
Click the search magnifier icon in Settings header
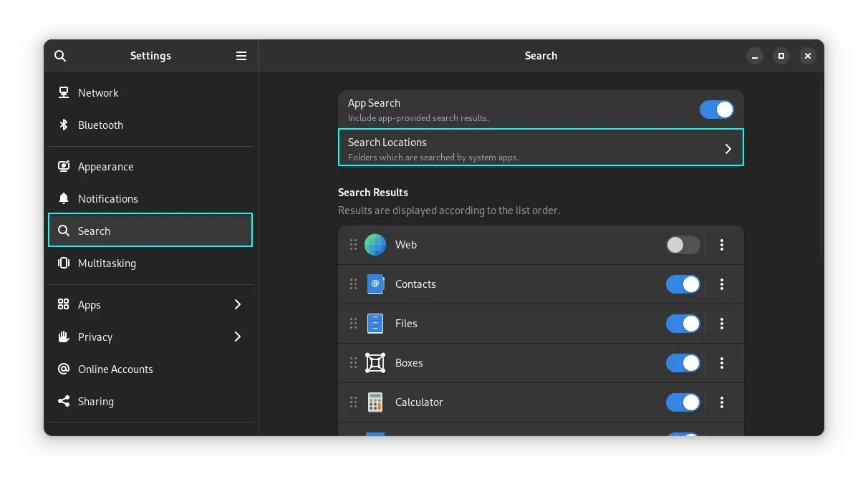(x=60, y=56)
